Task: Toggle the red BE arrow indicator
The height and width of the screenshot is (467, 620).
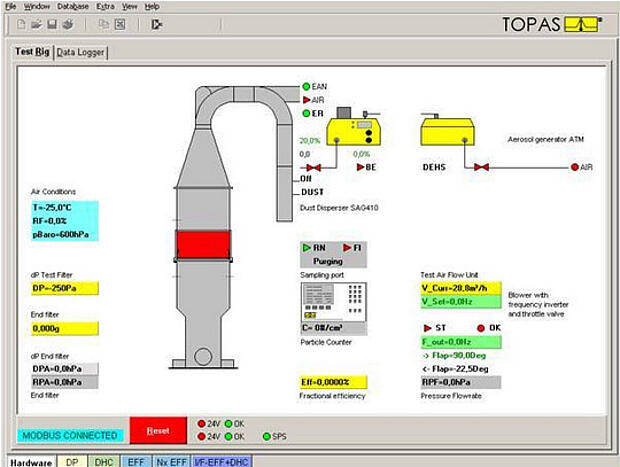Action: point(360,167)
